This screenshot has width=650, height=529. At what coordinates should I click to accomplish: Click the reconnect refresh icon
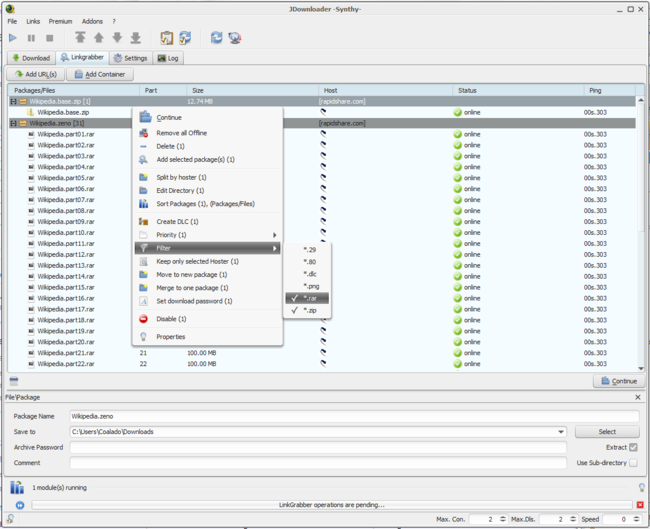point(216,38)
